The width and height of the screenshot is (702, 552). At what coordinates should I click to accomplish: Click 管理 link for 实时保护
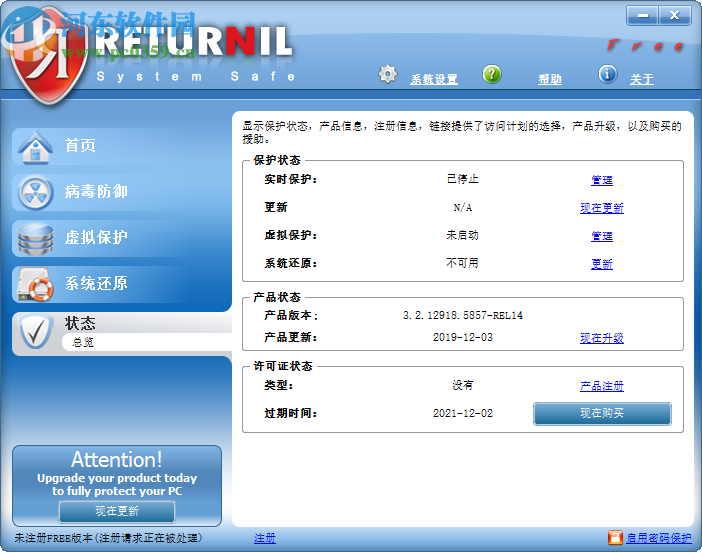(x=602, y=180)
